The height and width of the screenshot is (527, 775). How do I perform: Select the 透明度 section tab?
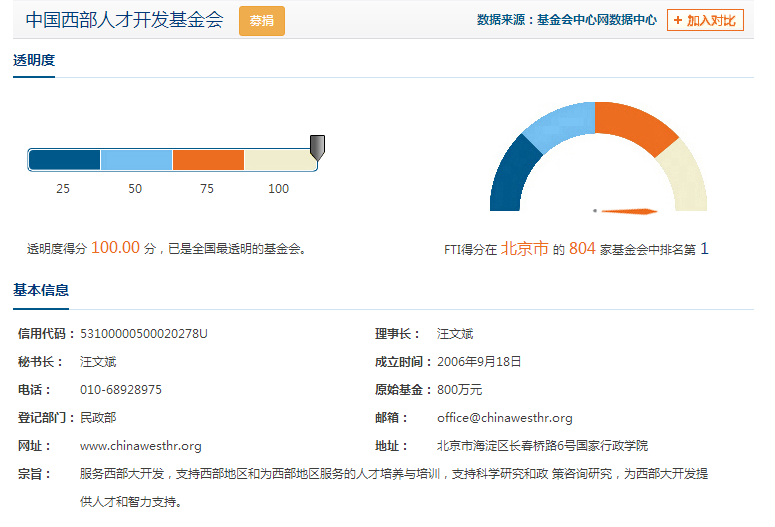point(34,60)
